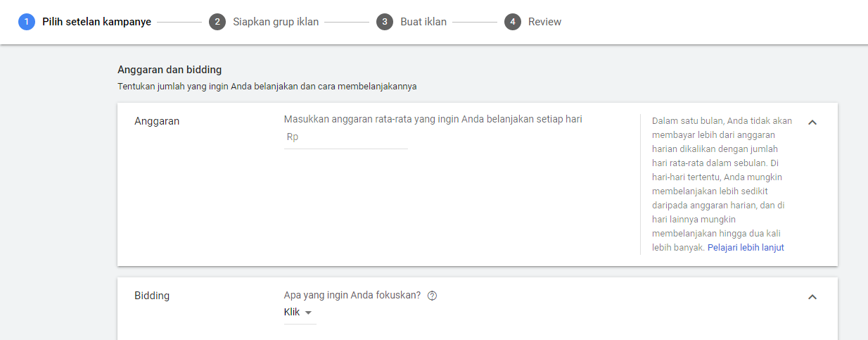The height and width of the screenshot is (340, 868).
Task: Click the step 4 number circle
Action: 512,22
